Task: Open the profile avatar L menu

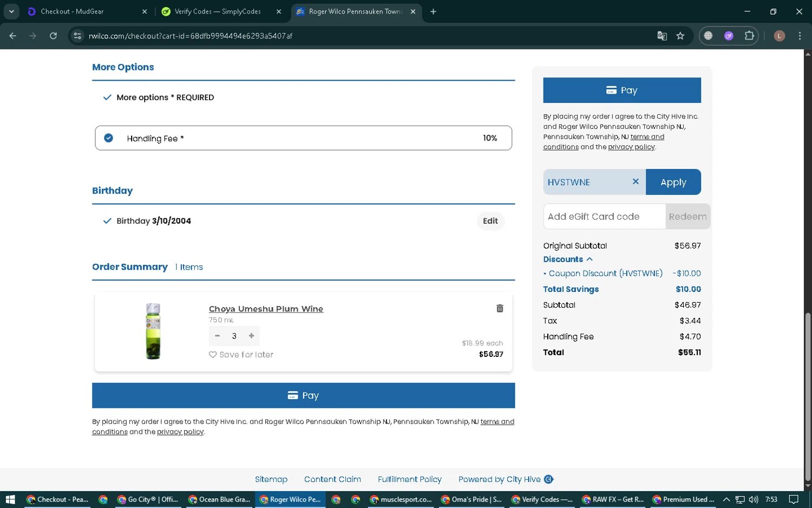Action: (x=780, y=36)
